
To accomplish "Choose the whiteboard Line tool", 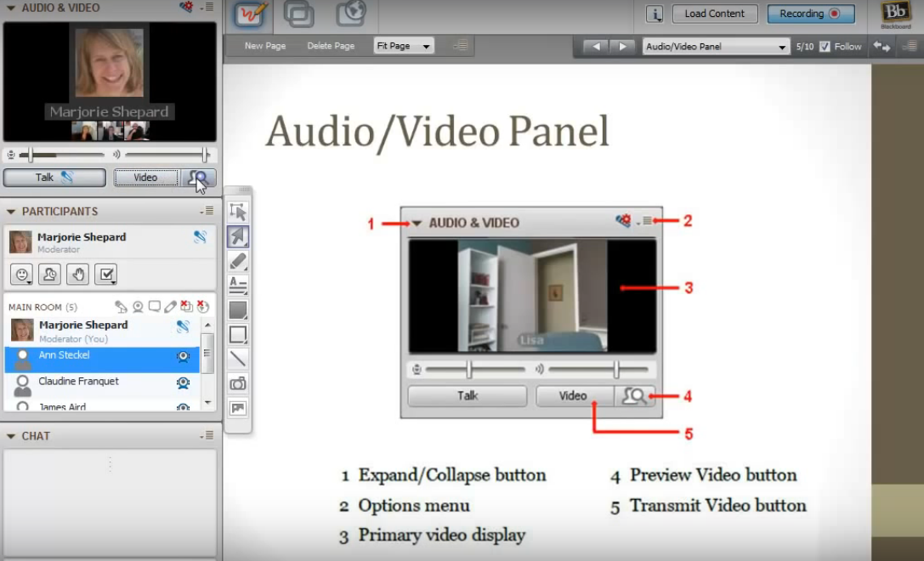I will (x=238, y=359).
